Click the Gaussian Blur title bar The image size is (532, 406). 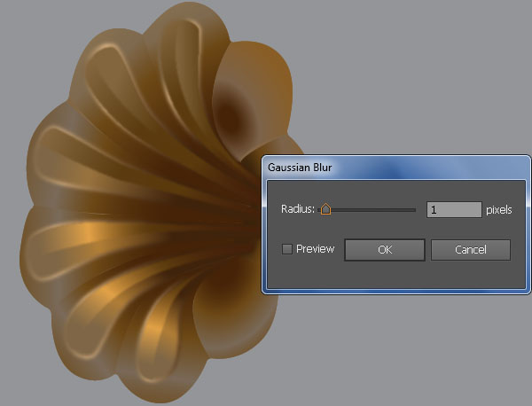coord(395,168)
